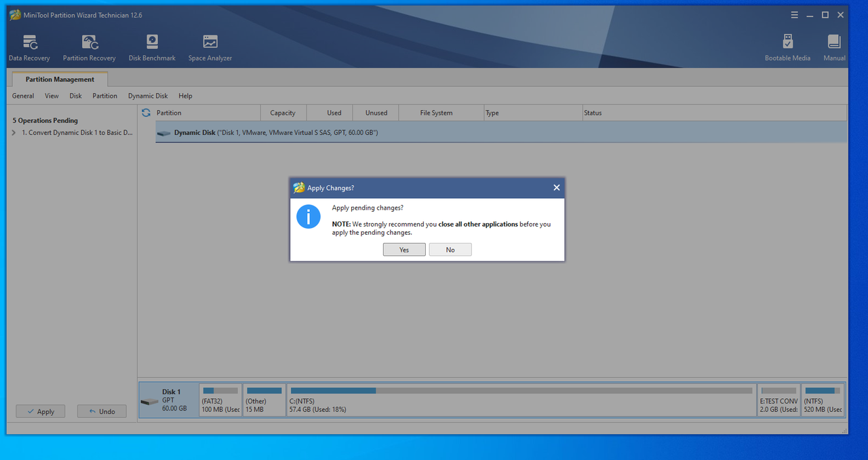Screen dimensions: 868x460
Task: Launch Disk Benchmark
Action: (x=152, y=48)
